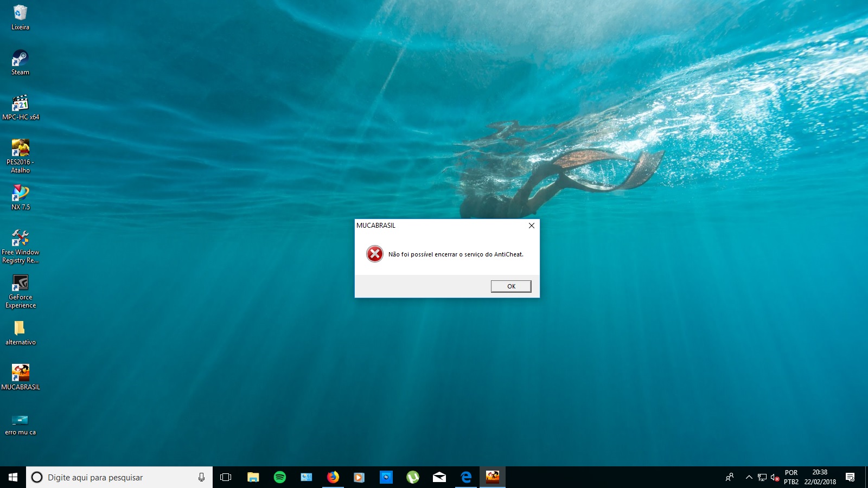Open Spotify from the taskbar
The height and width of the screenshot is (488, 868).
[280, 477]
